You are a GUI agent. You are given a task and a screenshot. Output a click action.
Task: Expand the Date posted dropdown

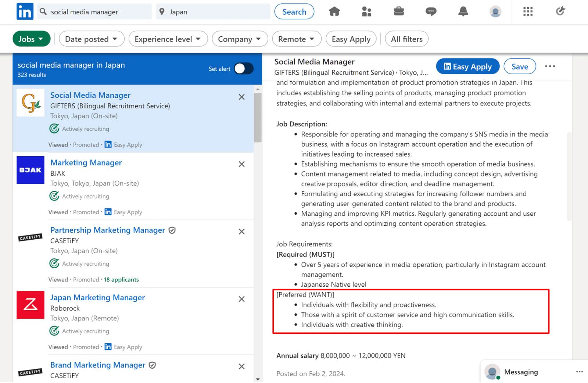click(92, 39)
